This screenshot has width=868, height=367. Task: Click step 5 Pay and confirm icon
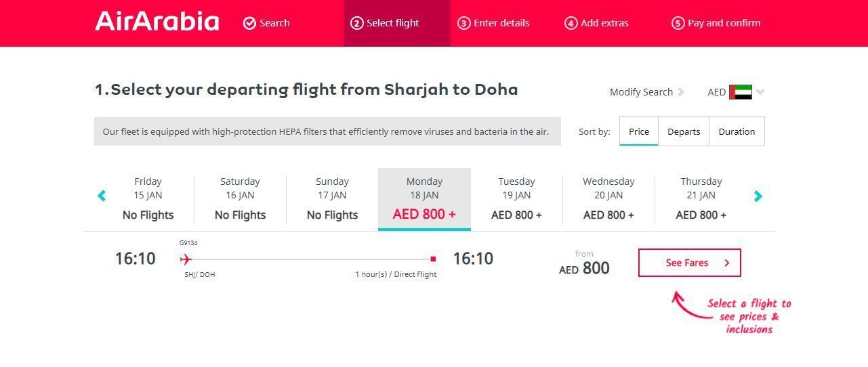tap(678, 23)
